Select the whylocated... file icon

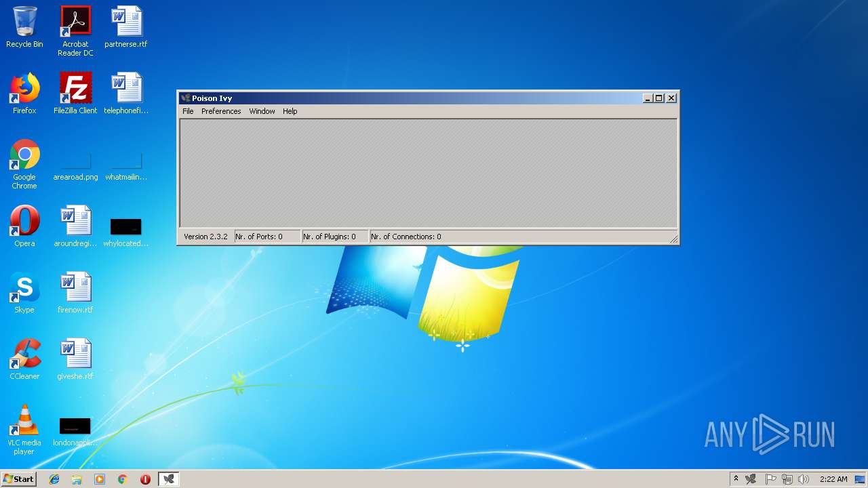126,232
